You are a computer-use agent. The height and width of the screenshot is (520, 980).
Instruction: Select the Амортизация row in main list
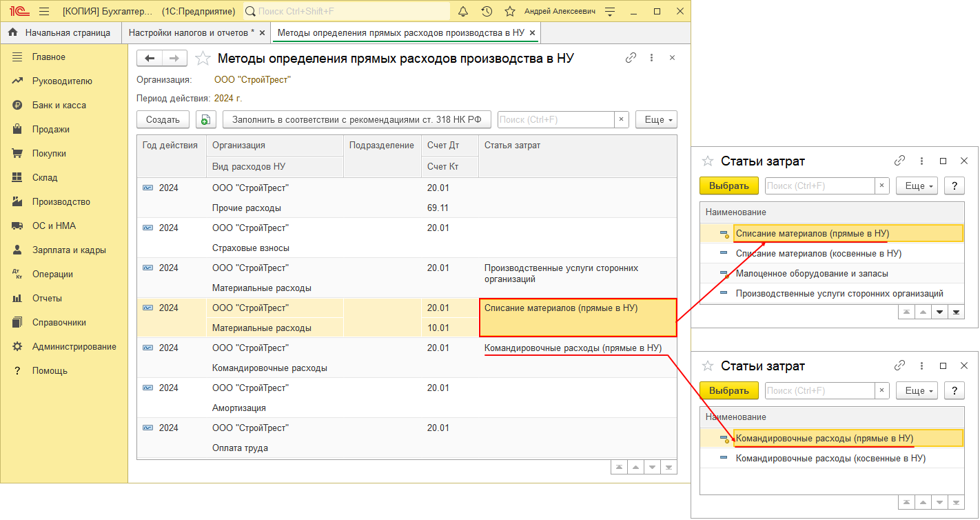pyautogui.click(x=407, y=397)
